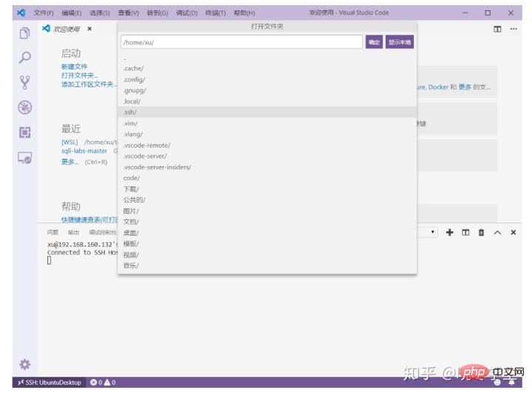Image resolution: width=532 pixels, height=396 pixels.
Task: Select the 视频/ folder
Action: (x=267, y=255)
